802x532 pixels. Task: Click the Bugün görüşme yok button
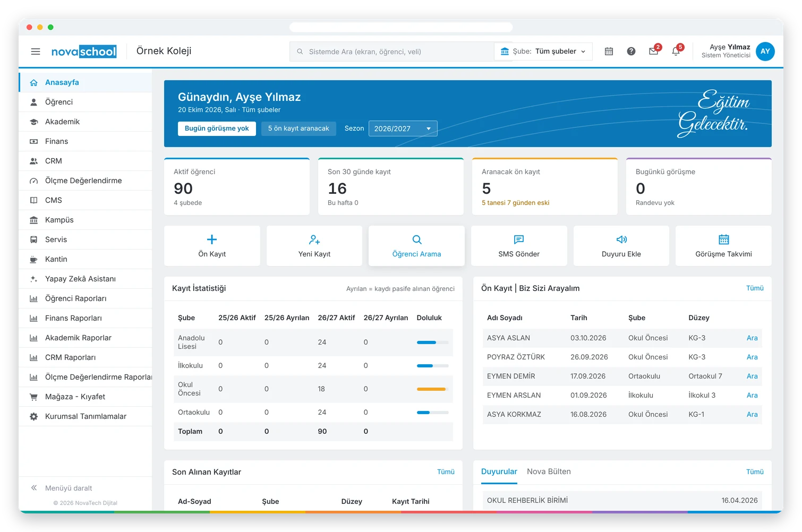[x=217, y=128]
